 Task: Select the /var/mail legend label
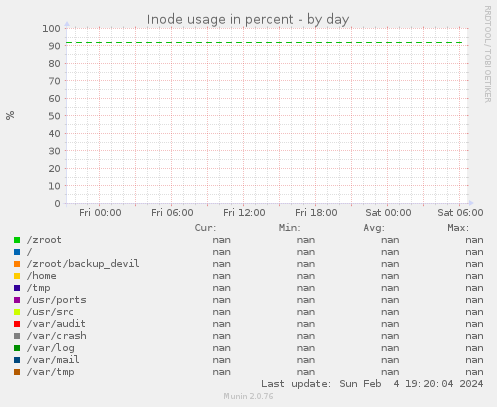point(53,360)
